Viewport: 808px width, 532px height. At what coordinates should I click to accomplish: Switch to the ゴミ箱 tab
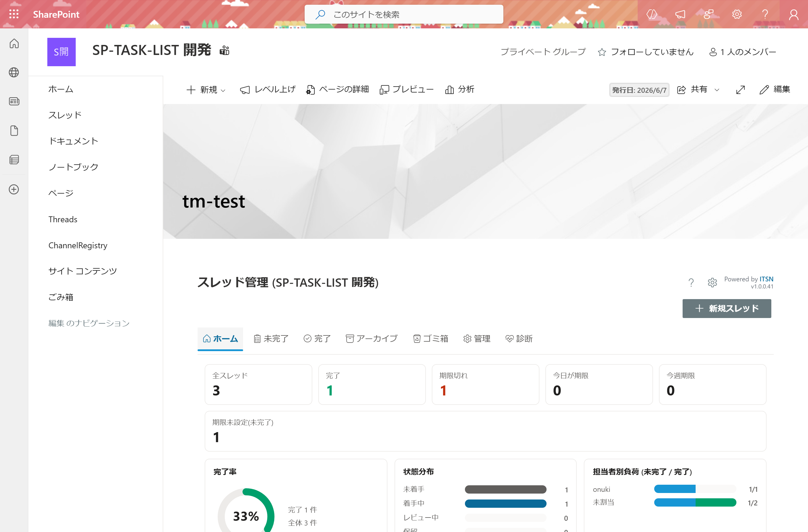coord(431,339)
